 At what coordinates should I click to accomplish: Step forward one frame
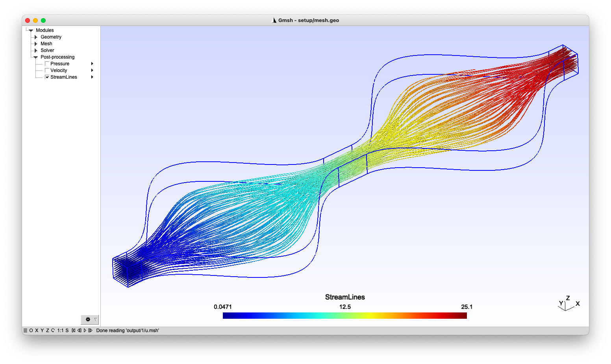coord(90,331)
